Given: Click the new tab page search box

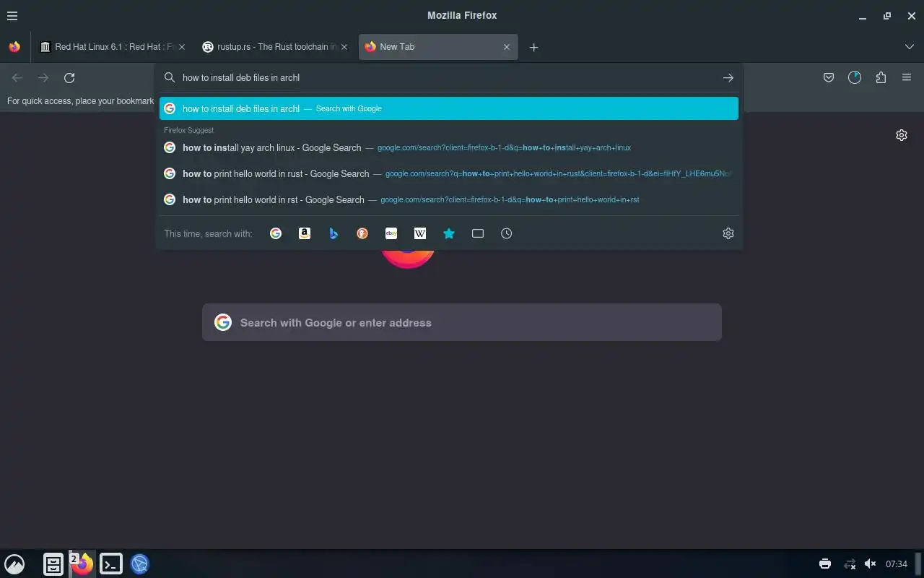Looking at the screenshot, I should coord(462,322).
